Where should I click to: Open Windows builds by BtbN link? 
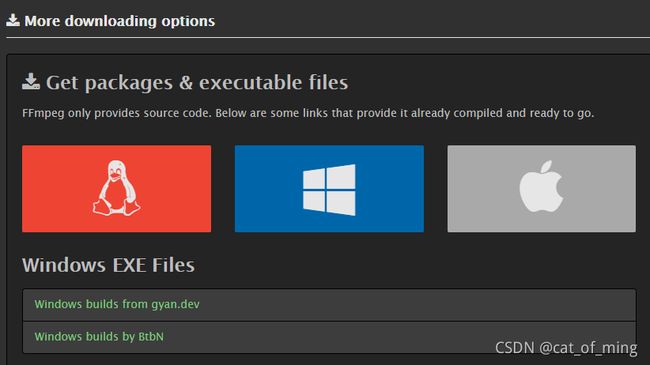click(x=99, y=336)
